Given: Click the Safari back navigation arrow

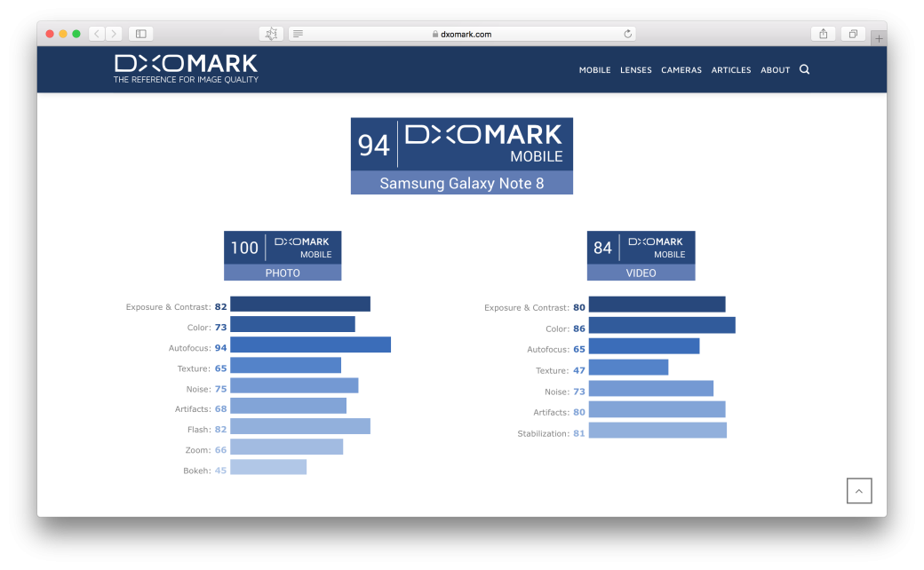Looking at the screenshot, I should (97, 34).
